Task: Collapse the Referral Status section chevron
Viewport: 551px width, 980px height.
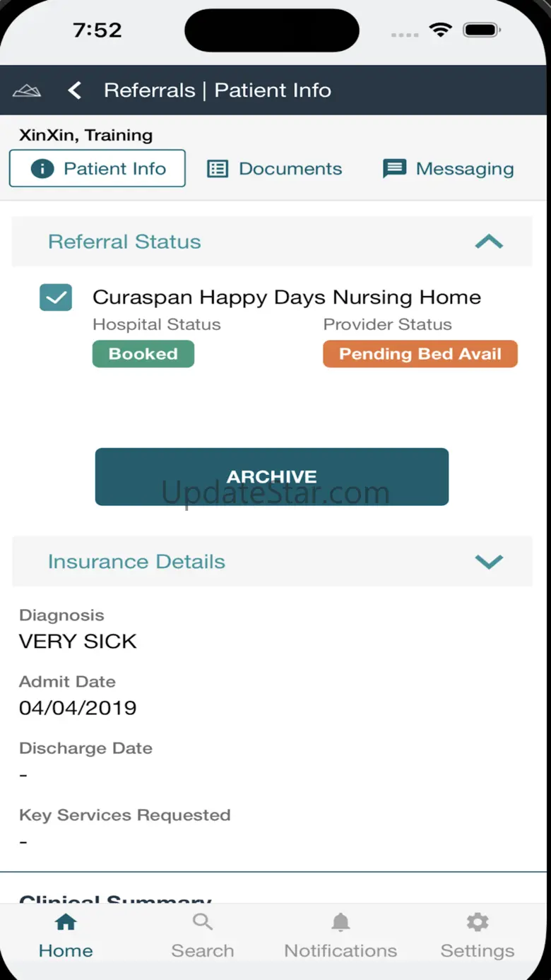Action: click(489, 242)
